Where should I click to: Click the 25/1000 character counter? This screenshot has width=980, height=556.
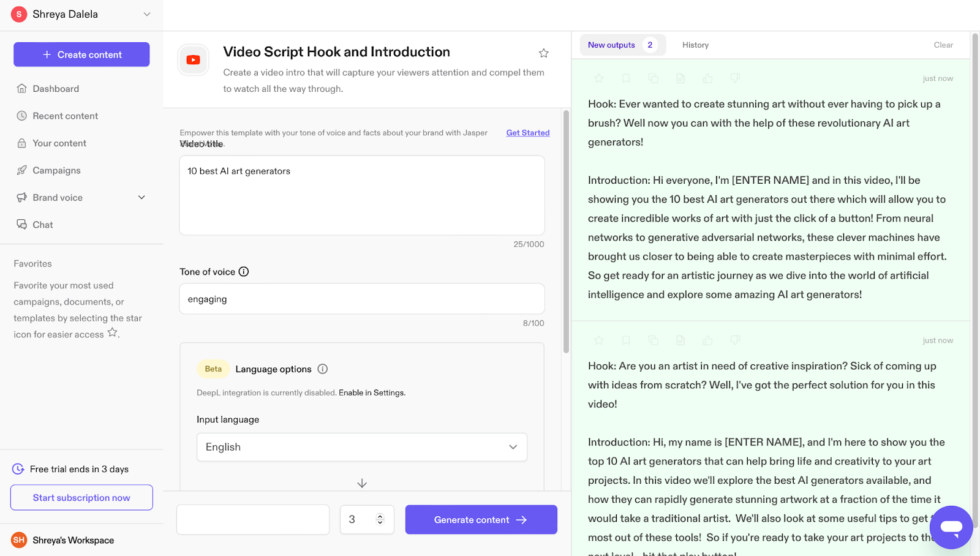pyautogui.click(x=529, y=244)
